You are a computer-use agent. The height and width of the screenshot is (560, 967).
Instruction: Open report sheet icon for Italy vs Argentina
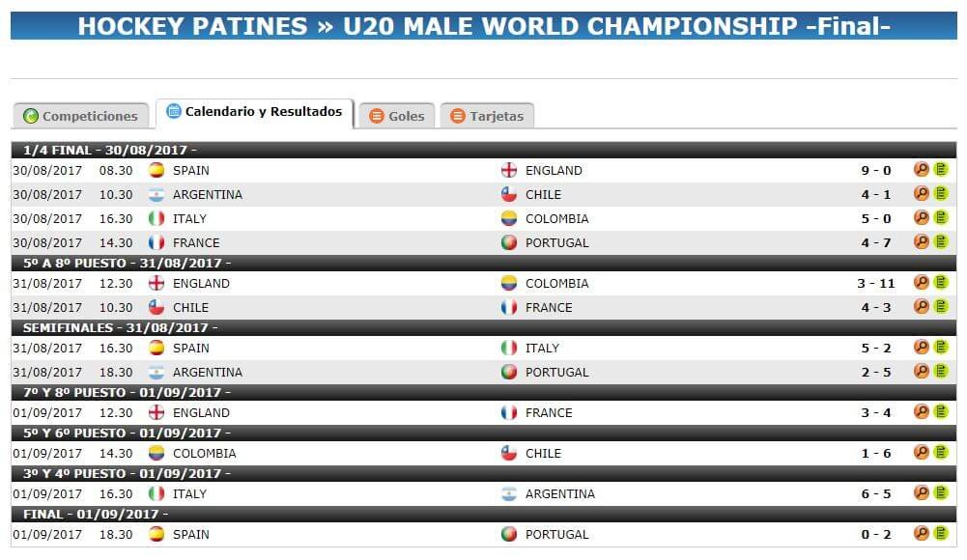pos(941,492)
